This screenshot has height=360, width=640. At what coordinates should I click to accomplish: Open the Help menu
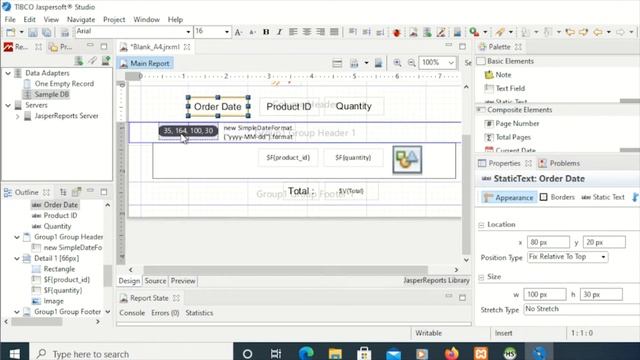(x=175, y=19)
